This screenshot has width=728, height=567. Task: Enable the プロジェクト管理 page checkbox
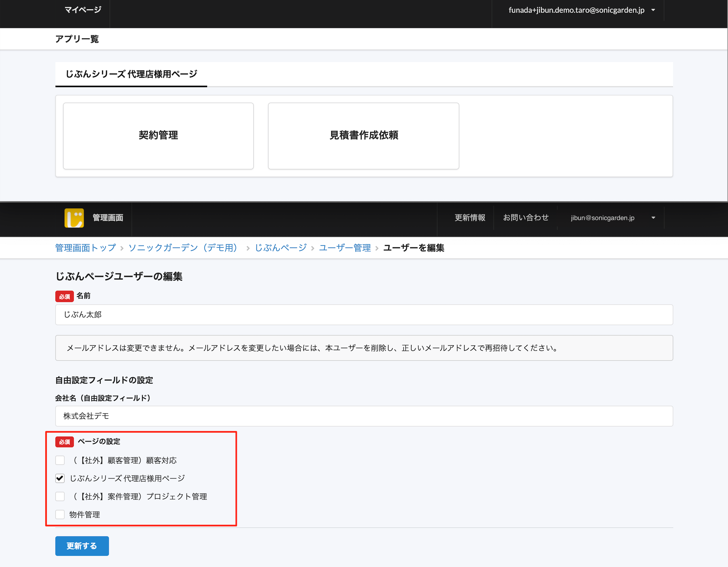pyautogui.click(x=60, y=496)
